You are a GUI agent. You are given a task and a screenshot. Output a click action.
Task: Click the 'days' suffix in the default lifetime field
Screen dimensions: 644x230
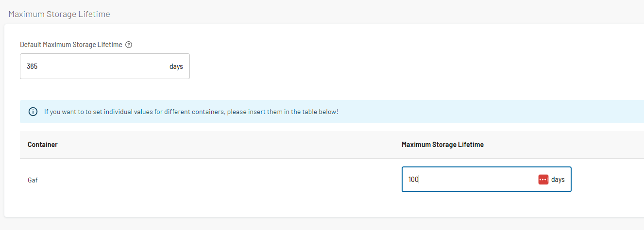pos(176,66)
